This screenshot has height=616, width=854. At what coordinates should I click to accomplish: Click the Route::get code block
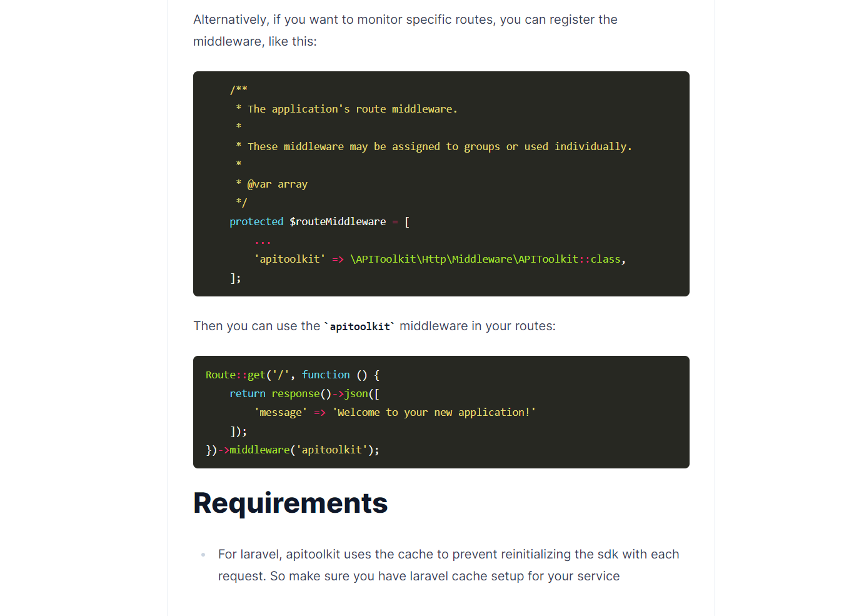click(441, 412)
